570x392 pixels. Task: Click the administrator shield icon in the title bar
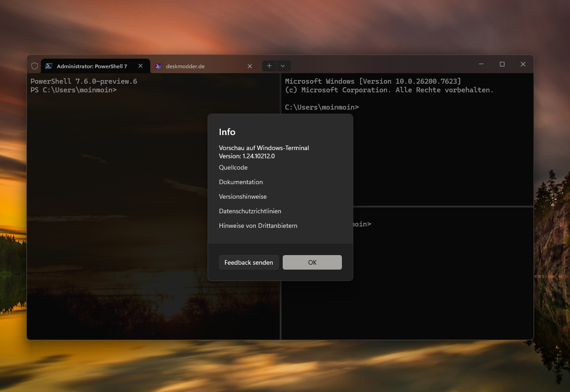pos(35,66)
